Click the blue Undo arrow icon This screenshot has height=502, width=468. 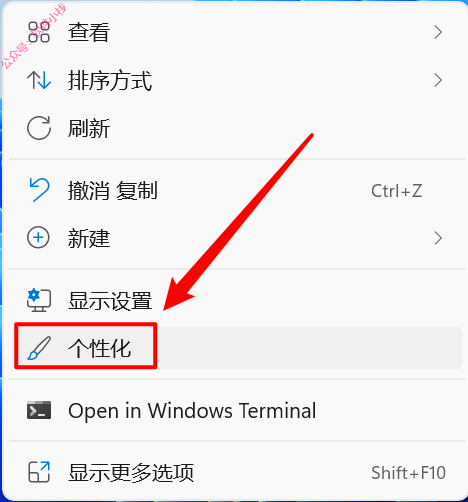click(40, 190)
